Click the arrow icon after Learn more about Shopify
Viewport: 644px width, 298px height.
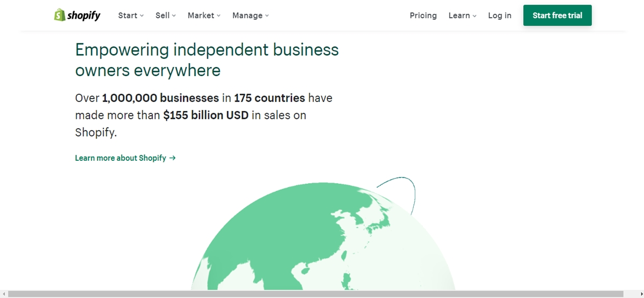coord(172,158)
